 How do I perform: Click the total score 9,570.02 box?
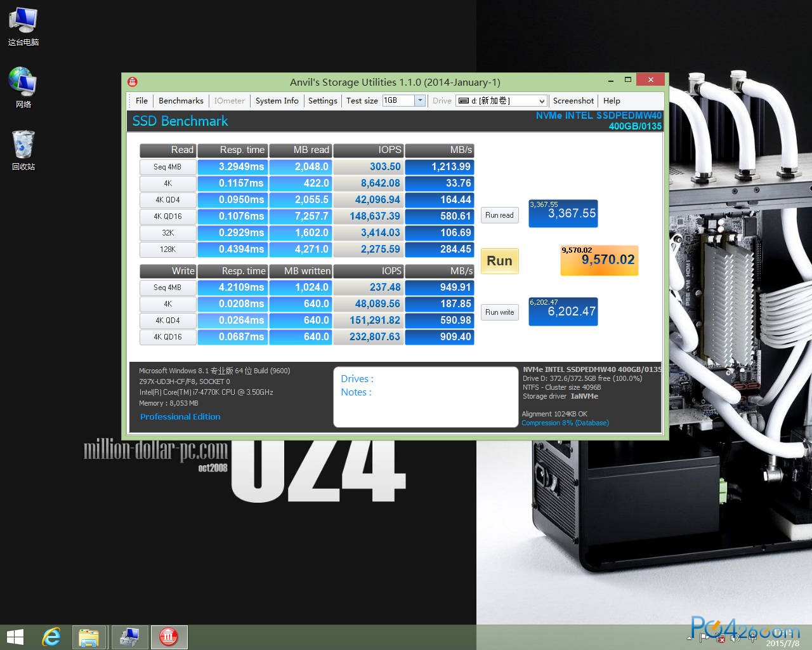click(x=599, y=260)
